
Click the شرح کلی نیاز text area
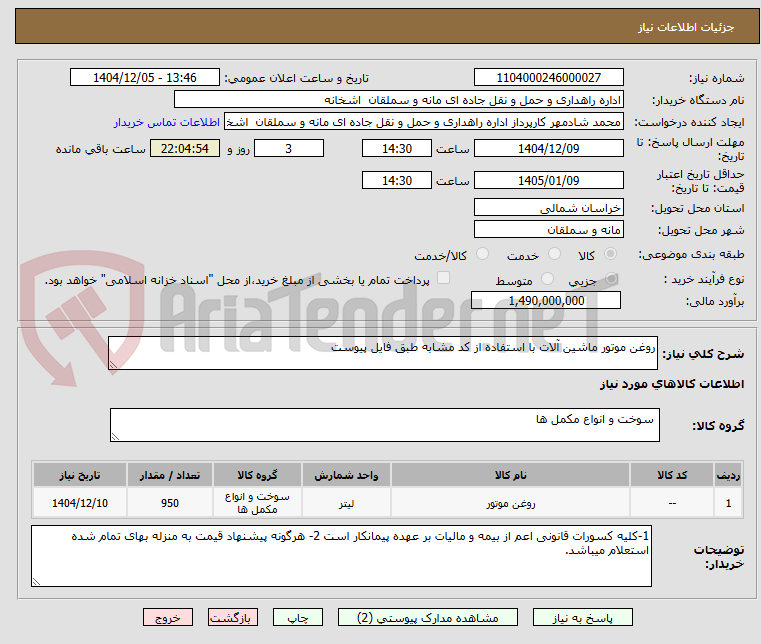(x=383, y=353)
